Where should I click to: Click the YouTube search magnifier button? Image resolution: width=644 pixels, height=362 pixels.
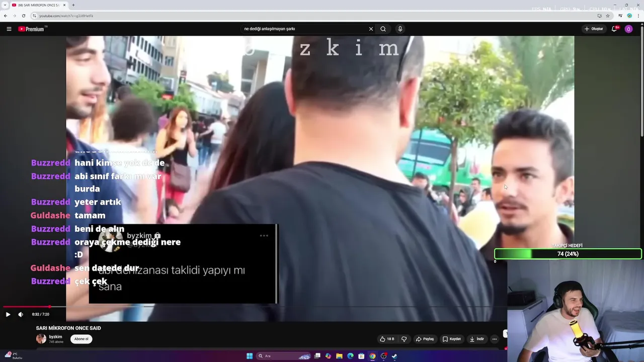[383, 29]
